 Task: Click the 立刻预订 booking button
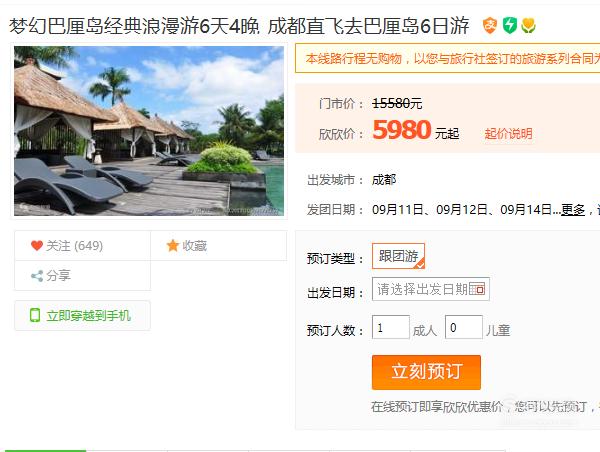click(426, 372)
